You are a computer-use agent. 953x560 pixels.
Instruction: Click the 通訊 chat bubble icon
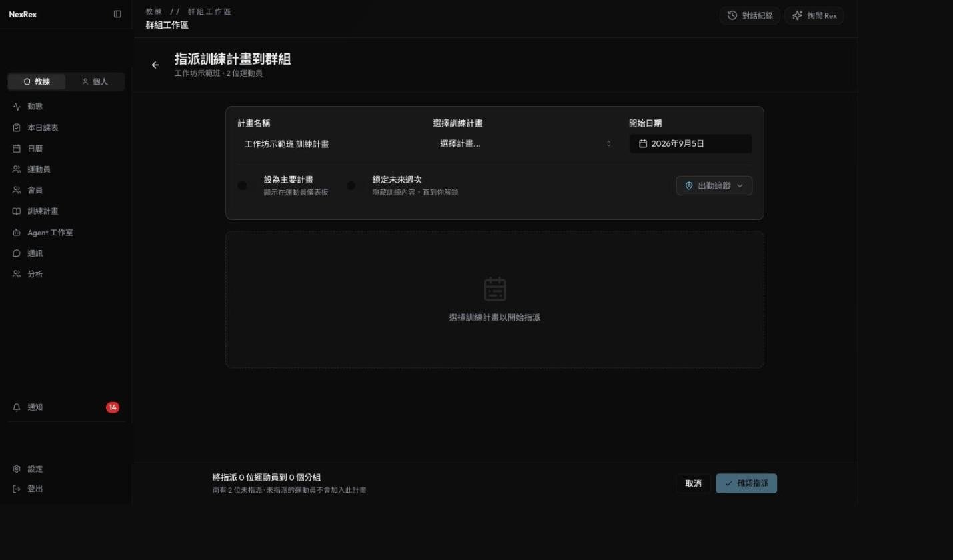[x=17, y=253]
